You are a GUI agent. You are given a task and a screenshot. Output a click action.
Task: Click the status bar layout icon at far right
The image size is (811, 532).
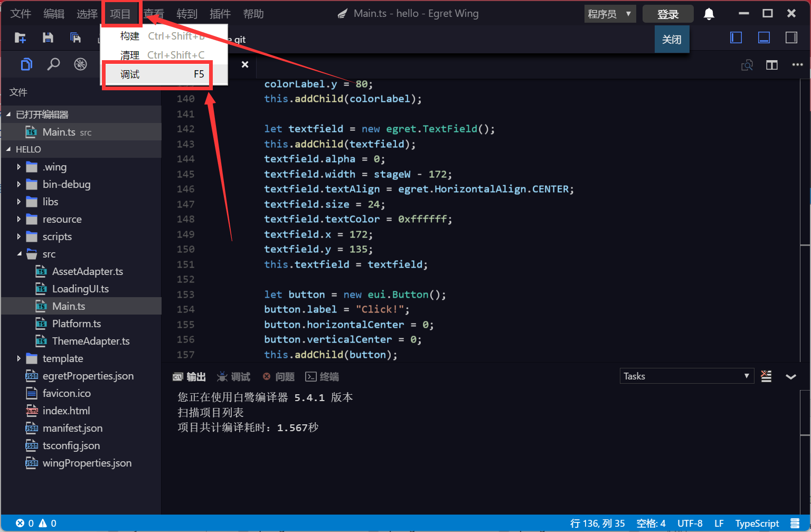click(x=795, y=523)
